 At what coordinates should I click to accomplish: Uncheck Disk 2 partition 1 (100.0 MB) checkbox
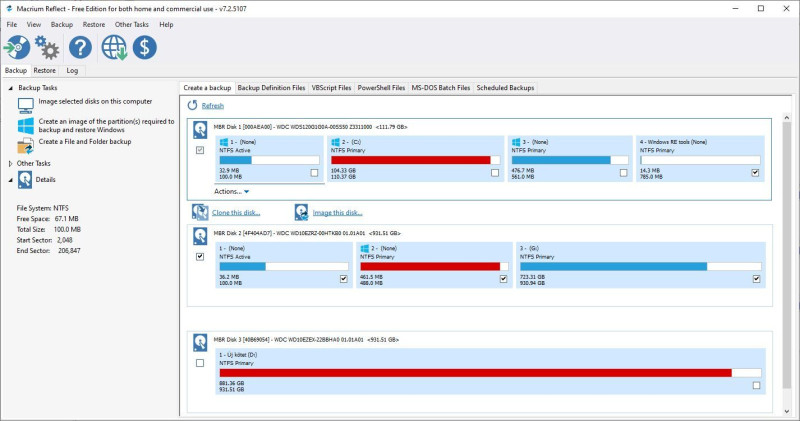[x=343, y=279]
